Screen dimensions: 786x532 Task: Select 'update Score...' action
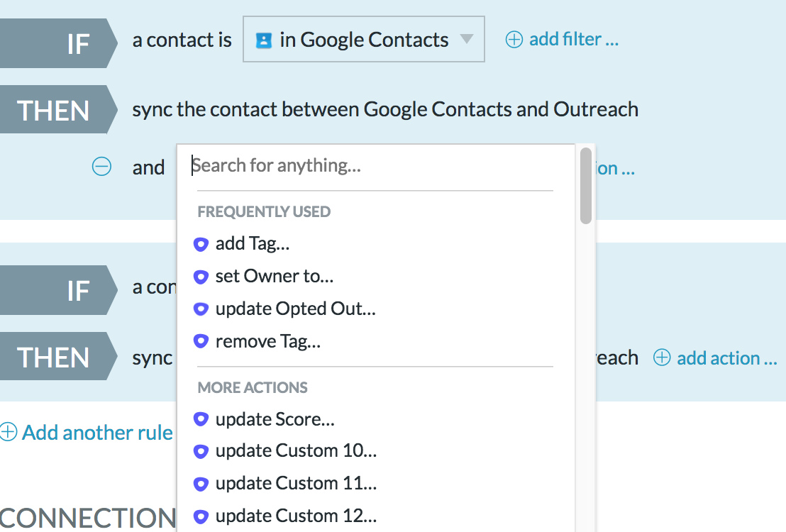click(275, 419)
